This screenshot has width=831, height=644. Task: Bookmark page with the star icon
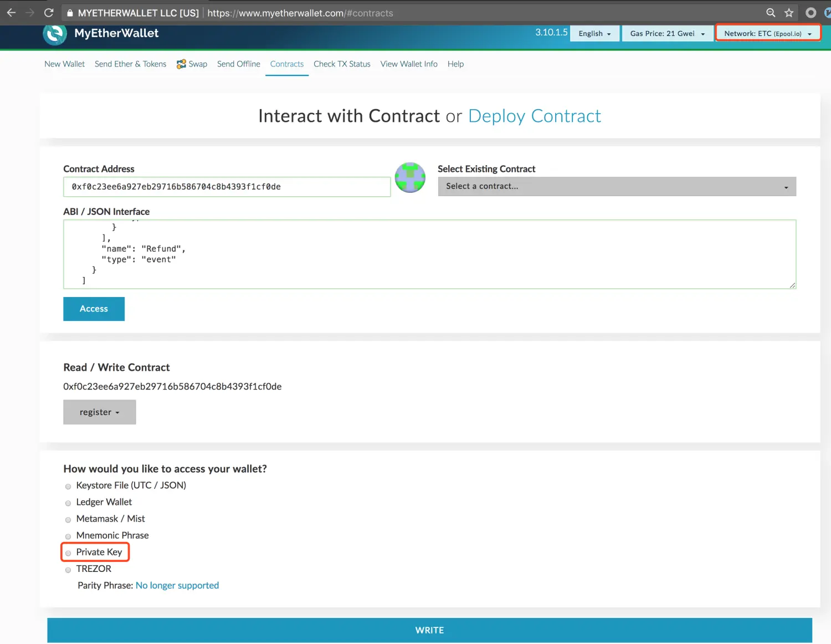(789, 12)
